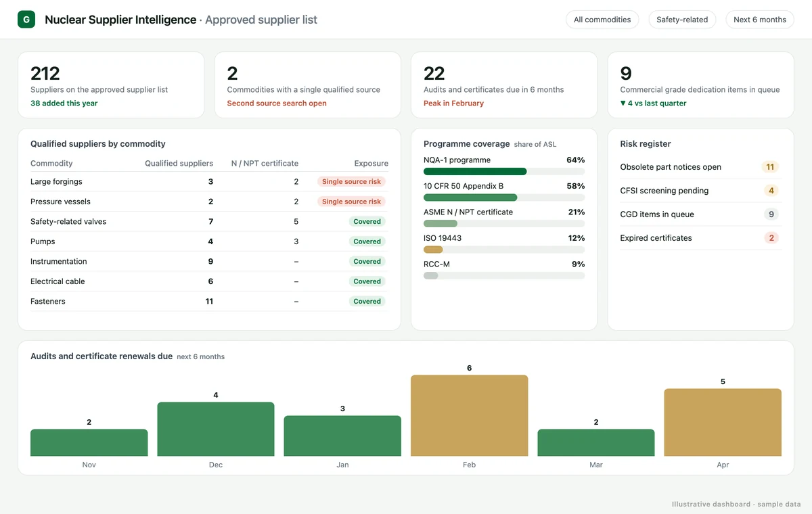This screenshot has height=514, width=812.
Task: Select the Dec bar in renewals chart
Action: 216,429
